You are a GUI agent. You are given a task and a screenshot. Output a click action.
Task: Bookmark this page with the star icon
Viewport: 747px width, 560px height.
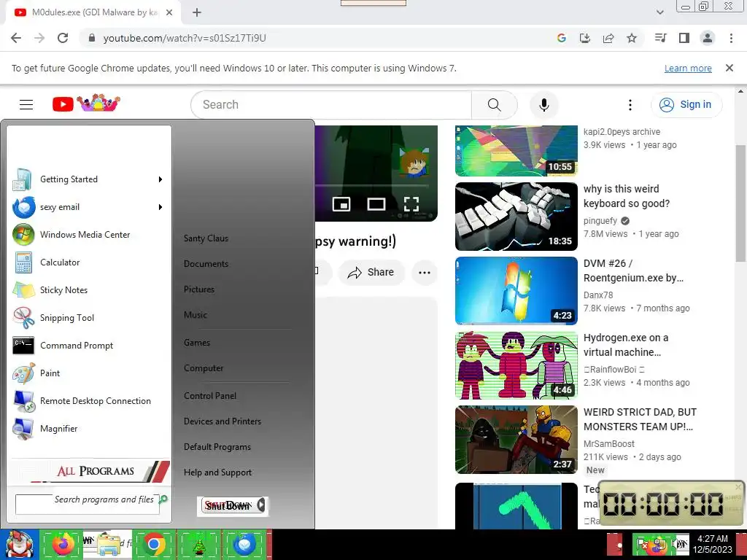pyautogui.click(x=632, y=38)
